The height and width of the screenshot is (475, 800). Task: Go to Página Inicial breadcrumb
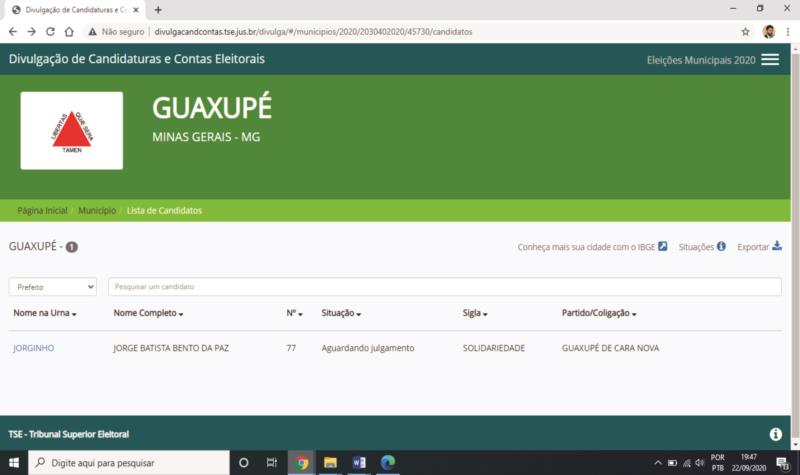tap(42, 211)
